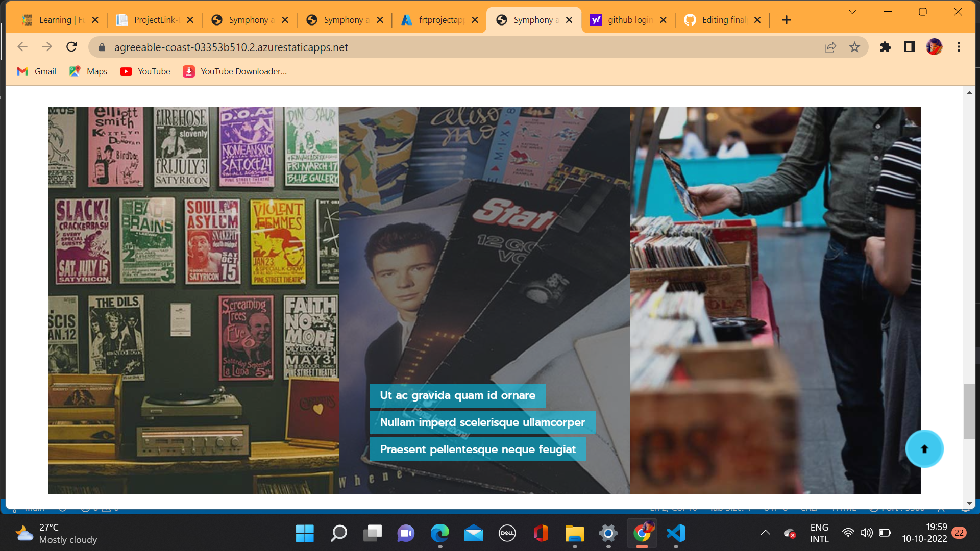Image resolution: width=980 pixels, height=551 pixels.
Task: Open the Chrome profile avatar
Action: coord(934,47)
